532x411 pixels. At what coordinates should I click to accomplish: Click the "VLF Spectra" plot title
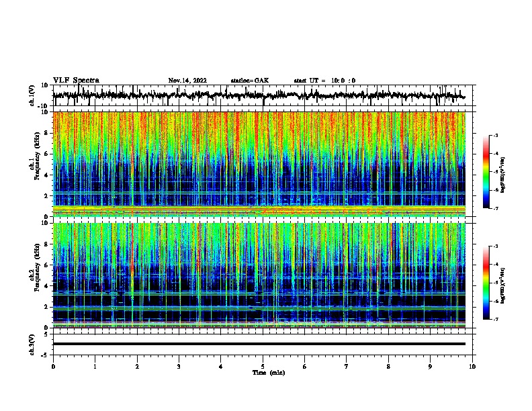(76, 81)
